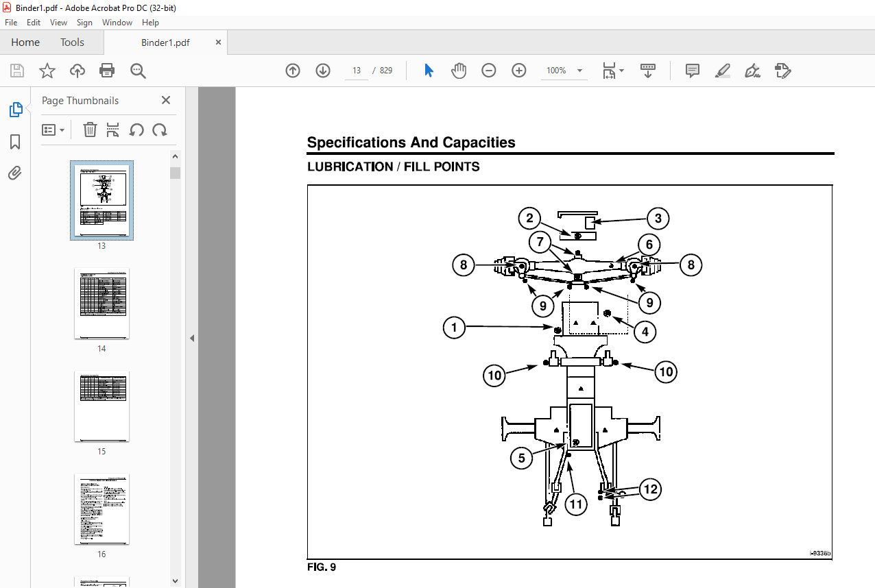
Task: Select the highlight text pen tool
Action: click(723, 71)
